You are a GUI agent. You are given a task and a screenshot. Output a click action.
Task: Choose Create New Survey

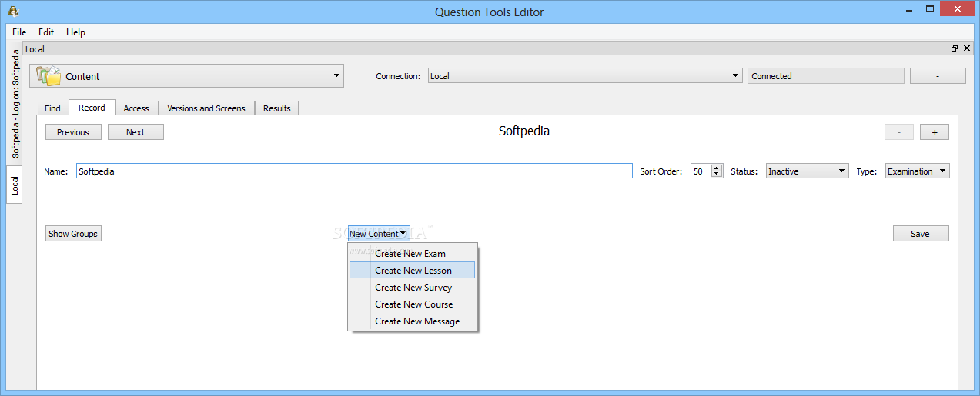pyautogui.click(x=412, y=288)
